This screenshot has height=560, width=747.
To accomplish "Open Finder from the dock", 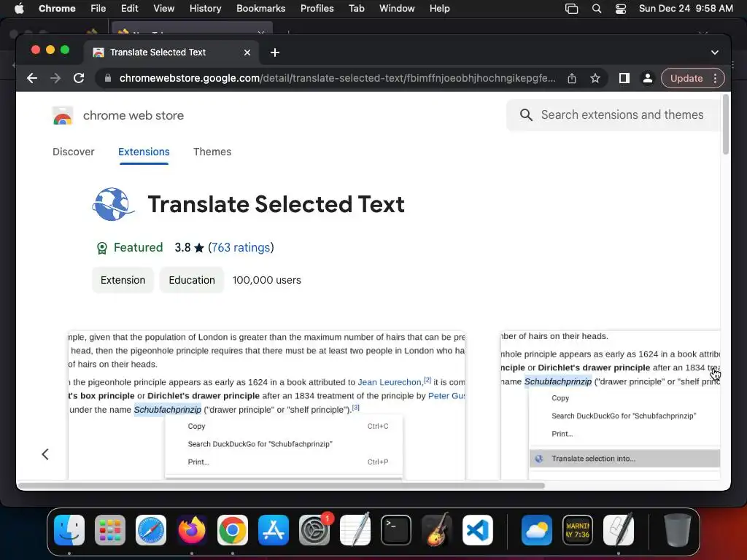I will click(69, 530).
